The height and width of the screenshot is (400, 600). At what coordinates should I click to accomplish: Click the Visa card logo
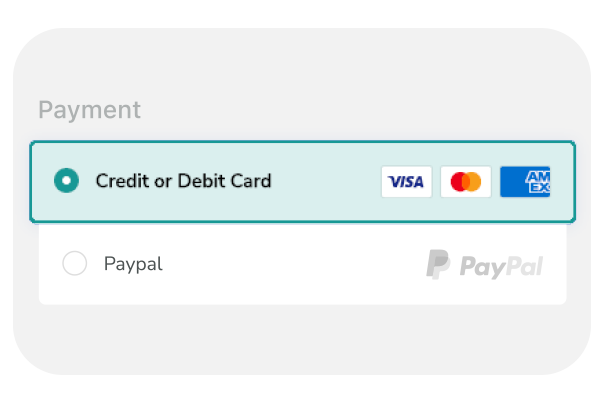(x=406, y=181)
